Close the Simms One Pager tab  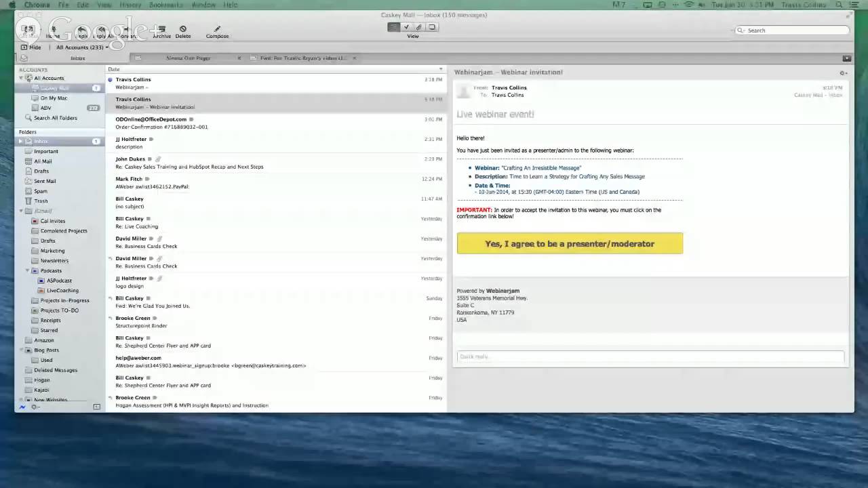(239, 58)
